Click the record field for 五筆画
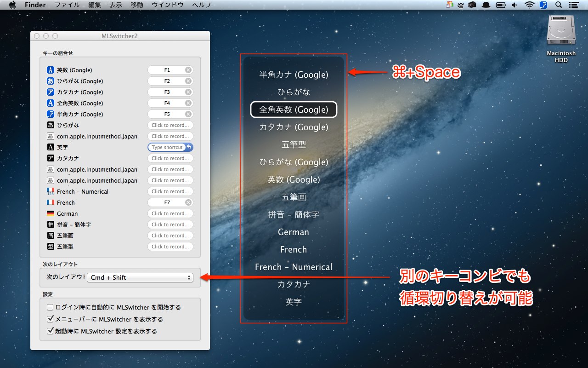The image size is (588, 368). click(x=170, y=236)
